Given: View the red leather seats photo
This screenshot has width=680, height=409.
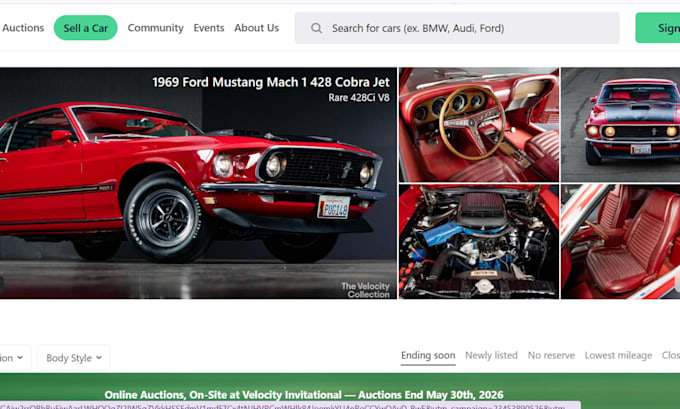Looking at the screenshot, I should [x=621, y=242].
